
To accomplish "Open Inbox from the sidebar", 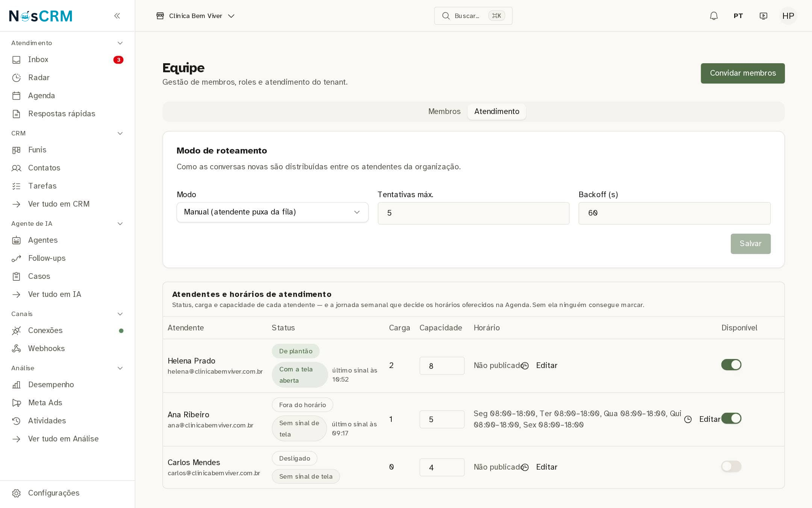I will [x=67, y=59].
